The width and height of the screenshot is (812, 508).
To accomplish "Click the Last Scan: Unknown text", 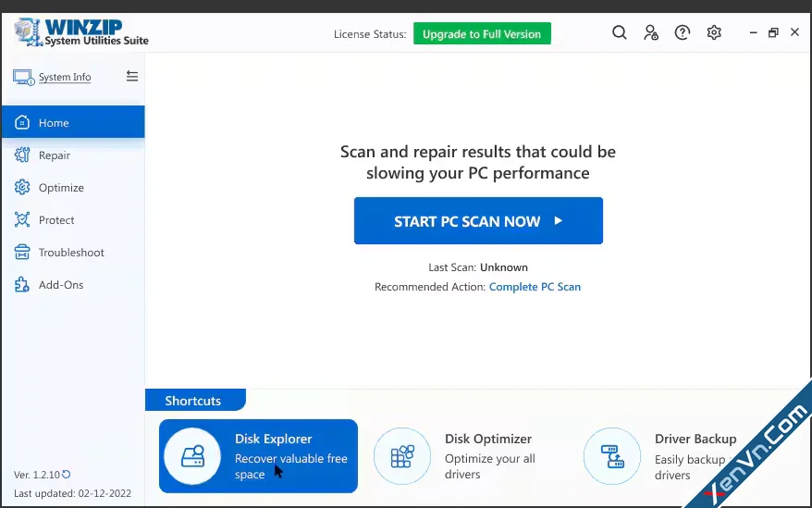I will pos(478,267).
